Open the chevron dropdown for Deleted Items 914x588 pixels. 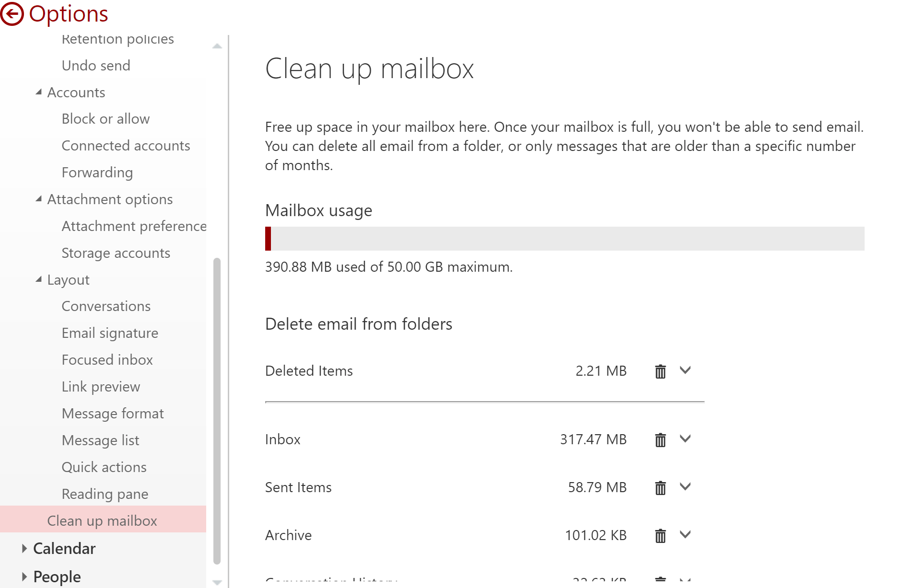pos(685,370)
